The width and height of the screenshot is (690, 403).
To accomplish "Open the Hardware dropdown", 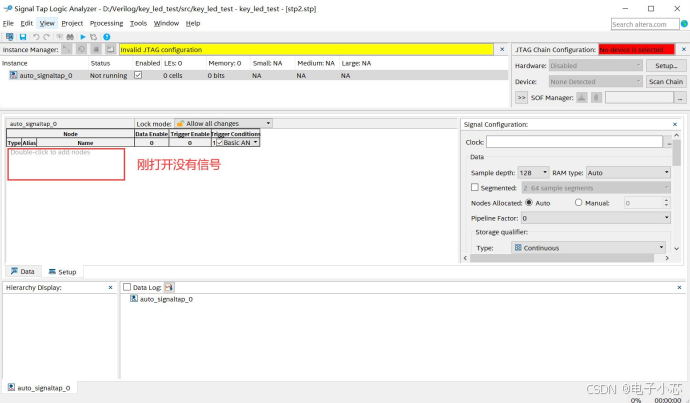I will coord(595,66).
